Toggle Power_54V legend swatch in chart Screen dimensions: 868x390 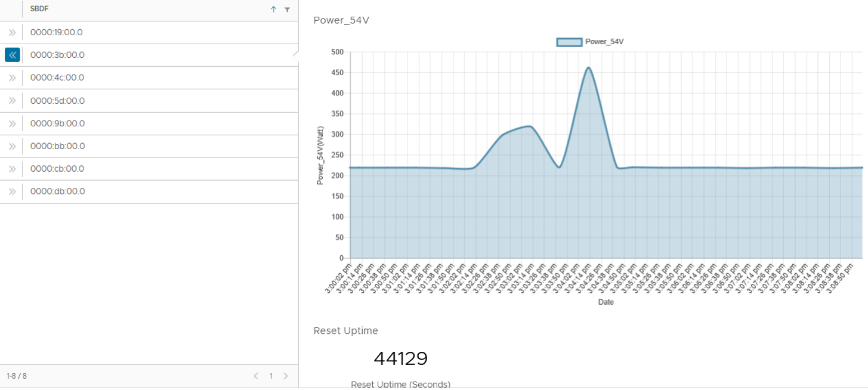pyautogui.click(x=569, y=42)
